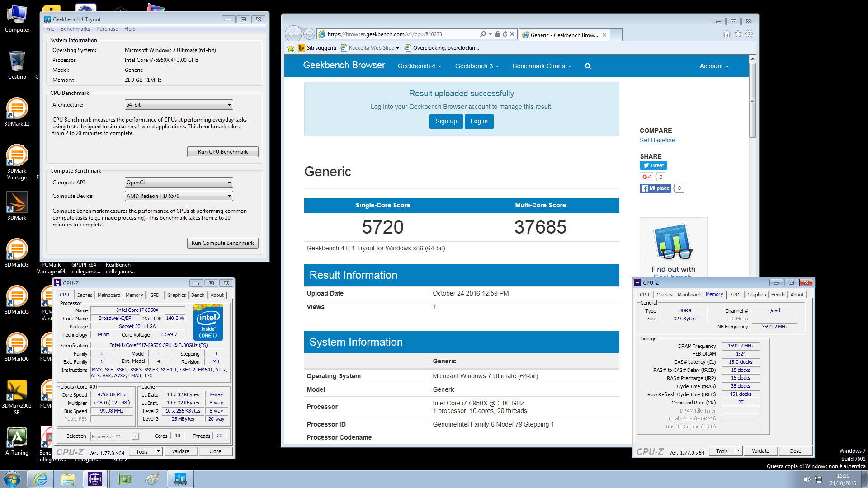
Task: Click the Generic - Geekbench browser tab
Action: [x=564, y=35]
